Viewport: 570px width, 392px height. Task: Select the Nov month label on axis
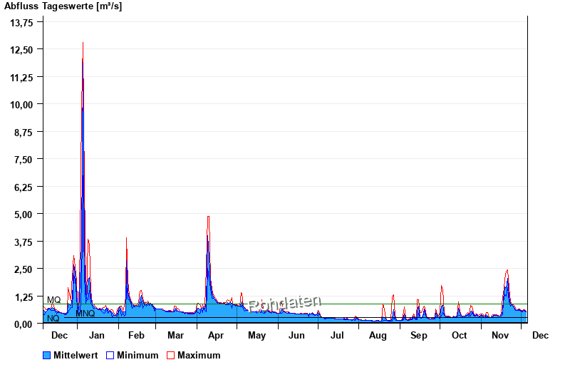click(x=500, y=335)
